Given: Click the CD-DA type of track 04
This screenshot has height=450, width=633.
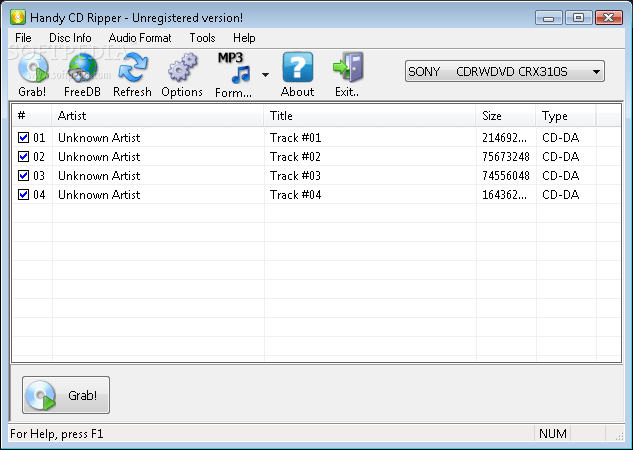Looking at the screenshot, I should point(561,195).
